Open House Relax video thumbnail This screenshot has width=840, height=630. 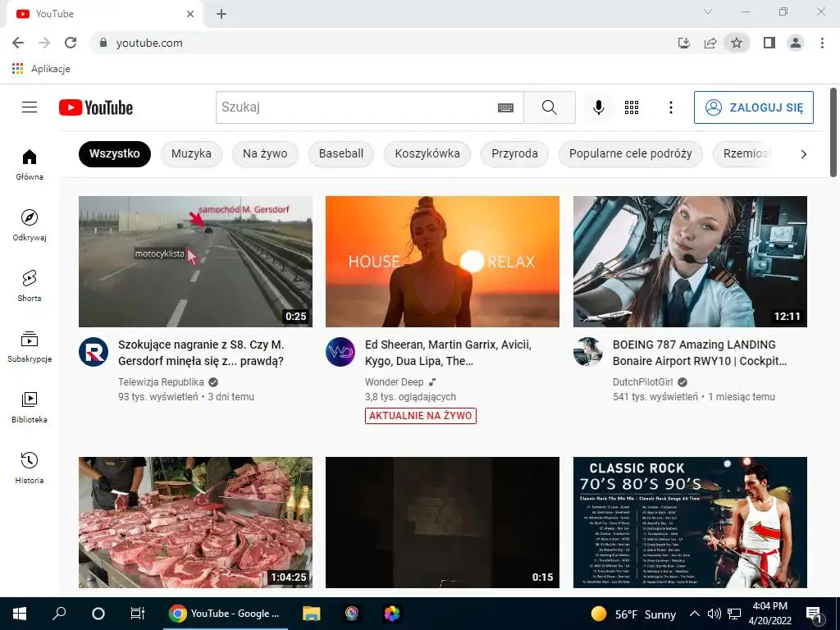(442, 262)
